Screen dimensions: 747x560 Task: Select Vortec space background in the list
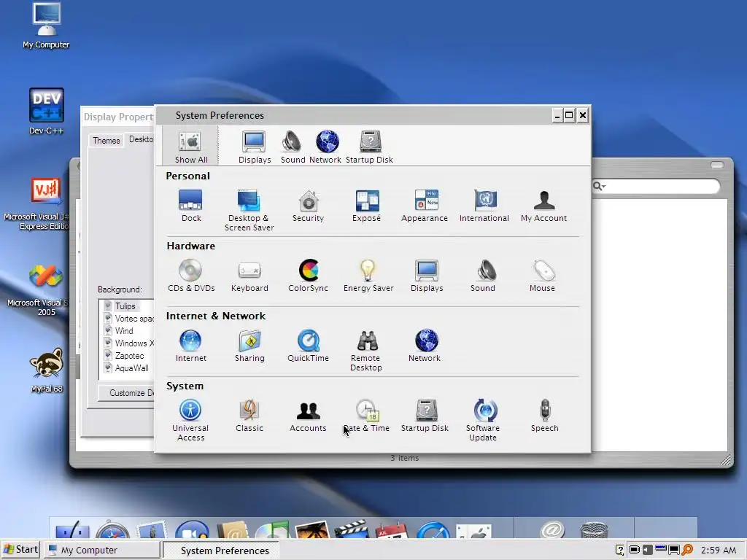pos(128,319)
